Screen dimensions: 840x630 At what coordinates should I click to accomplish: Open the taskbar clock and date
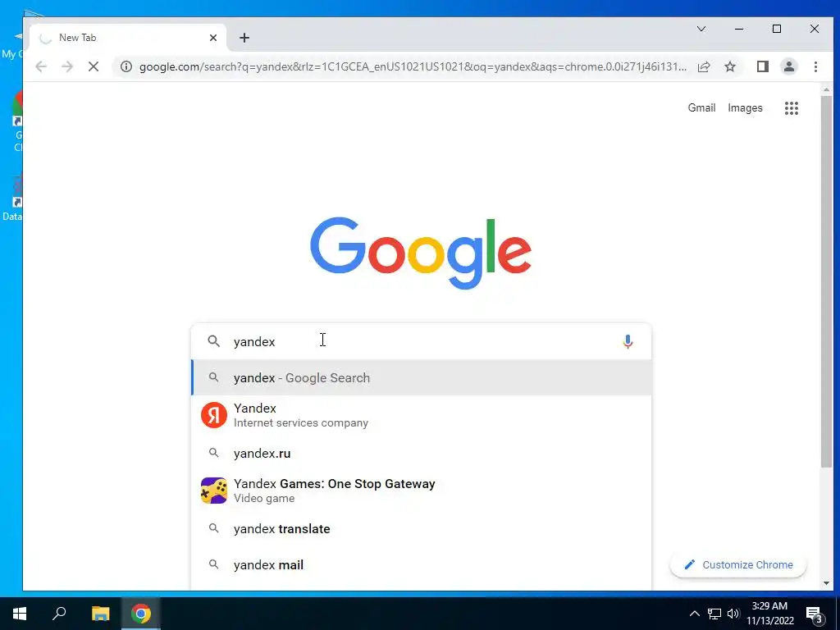pyautogui.click(x=769, y=614)
